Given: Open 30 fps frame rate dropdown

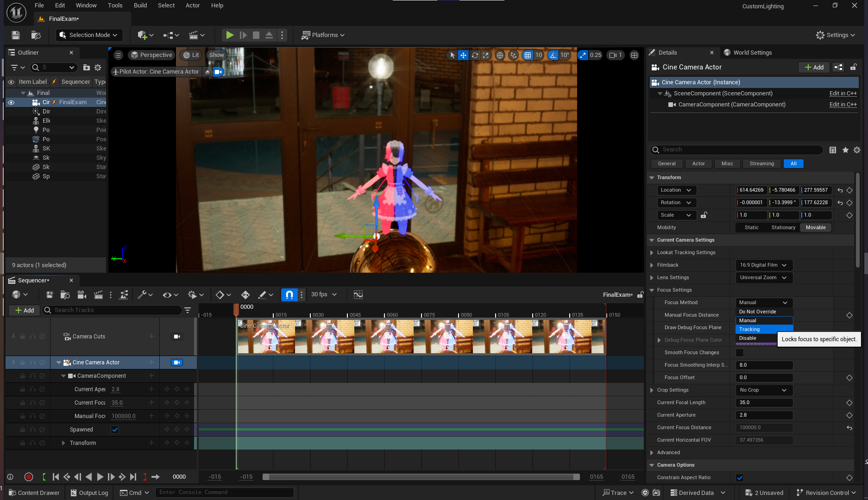Looking at the screenshot, I should 324,295.
